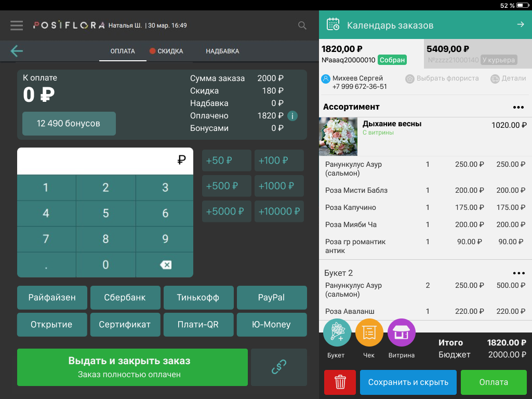Click the arrow next to Календарь заказов
532x399 pixels.
521,24
